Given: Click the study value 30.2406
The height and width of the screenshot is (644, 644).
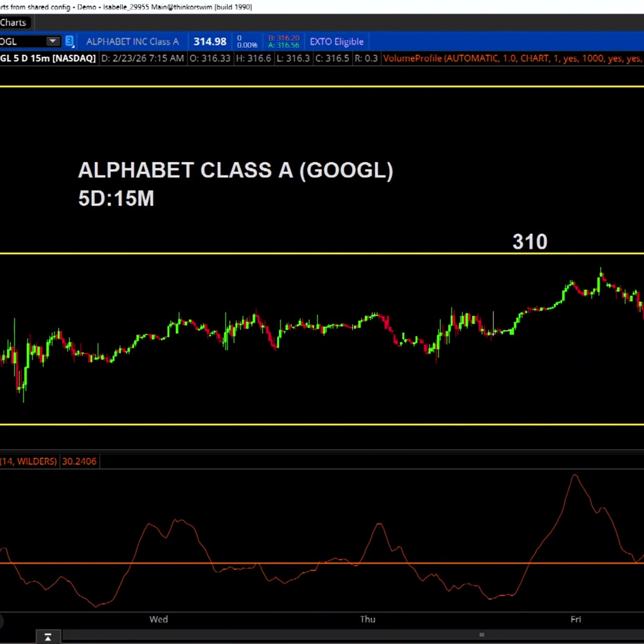Looking at the screenshot, I should click(79, 461).
